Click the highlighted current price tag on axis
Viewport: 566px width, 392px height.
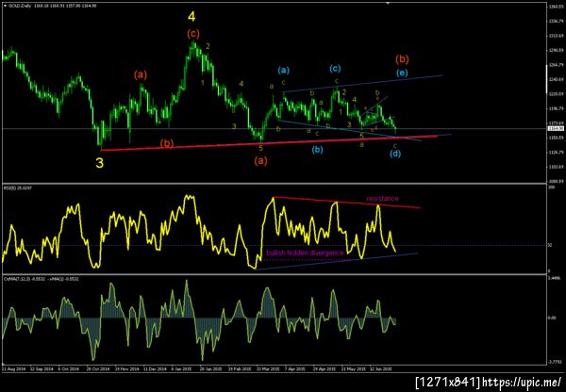pyautogui.click(x=554, y=128)
